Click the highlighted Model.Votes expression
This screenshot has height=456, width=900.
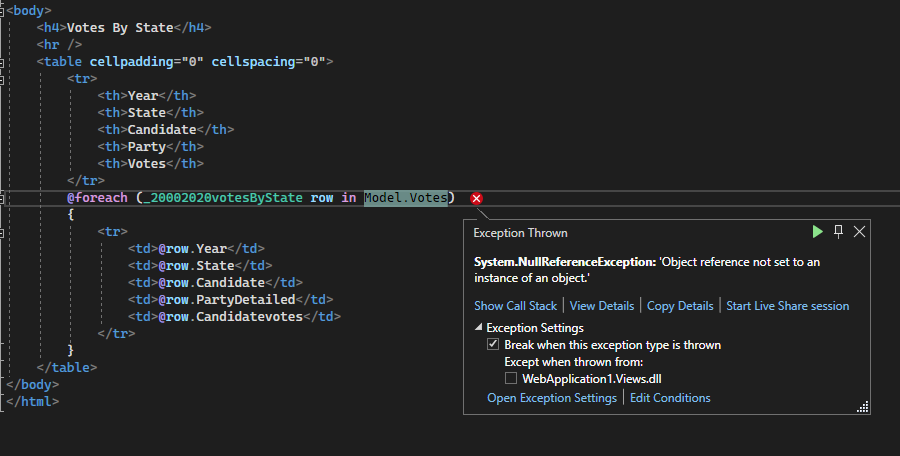pos(408,198)
